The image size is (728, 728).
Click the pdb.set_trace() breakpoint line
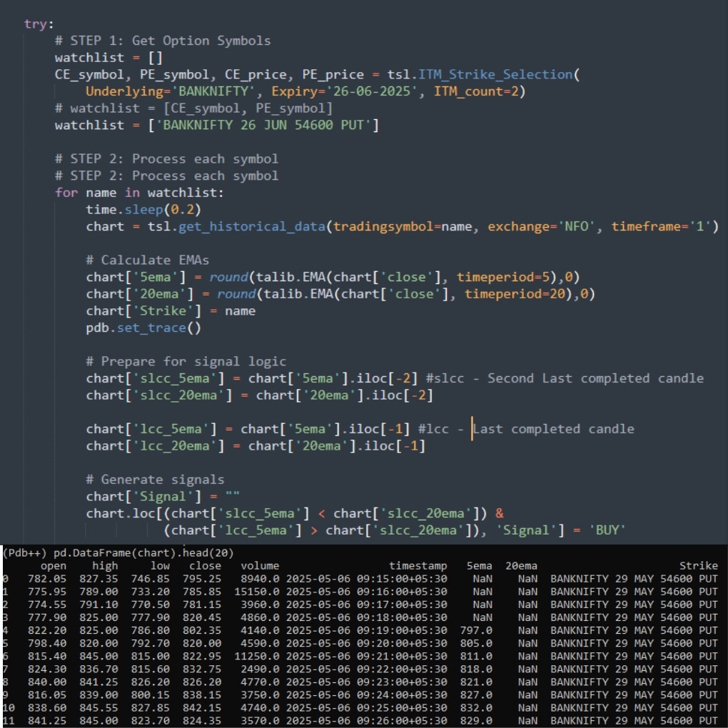point(143,328)
